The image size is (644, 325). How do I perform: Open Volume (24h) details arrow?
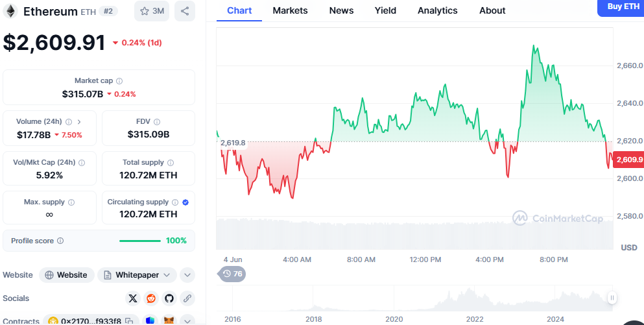pyautogui.click(x=79, y=121)
